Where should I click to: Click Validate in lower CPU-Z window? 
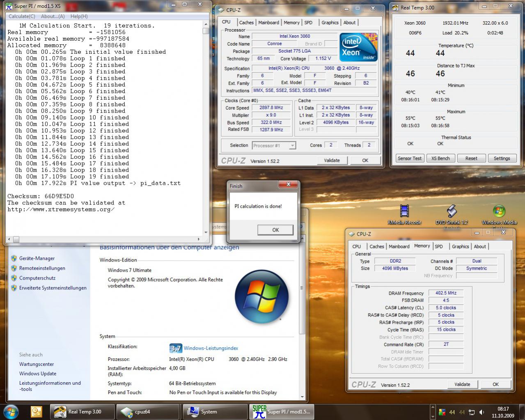(462, 384)
